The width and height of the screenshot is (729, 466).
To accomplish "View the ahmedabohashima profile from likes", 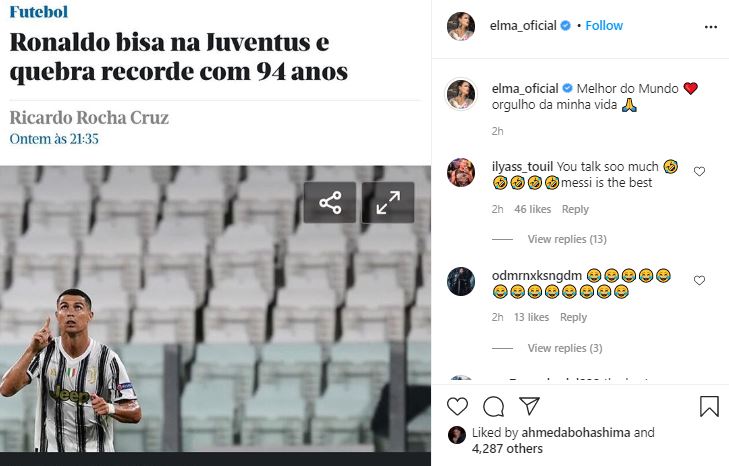I will pyautogui.click(x=576, y=433).
